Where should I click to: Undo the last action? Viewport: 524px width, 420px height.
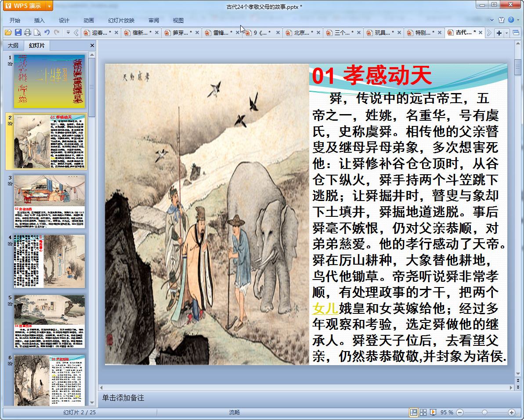(x=47, y=32)
